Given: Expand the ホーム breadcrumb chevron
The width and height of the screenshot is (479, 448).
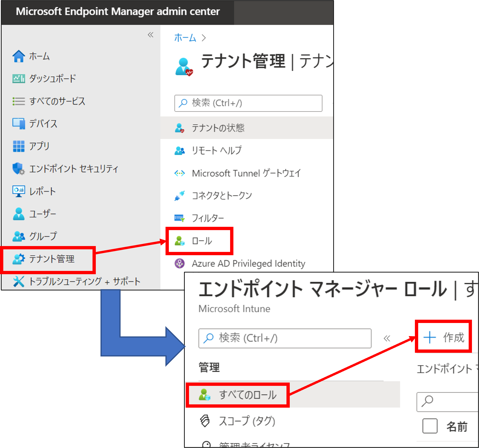Looking at the screenshot, I should click(x=204, y=38).
